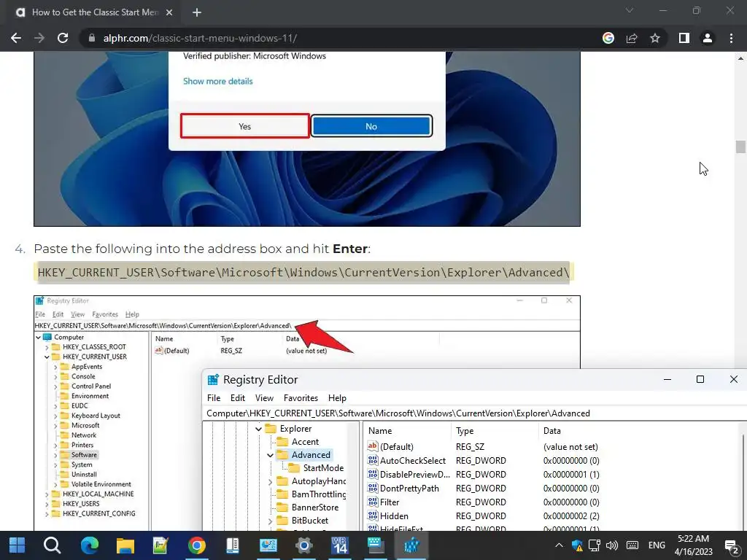Screen dimensions: 747x560
Task: Expand the AutoplayHandlers key
Action: (x=270, y=481)
